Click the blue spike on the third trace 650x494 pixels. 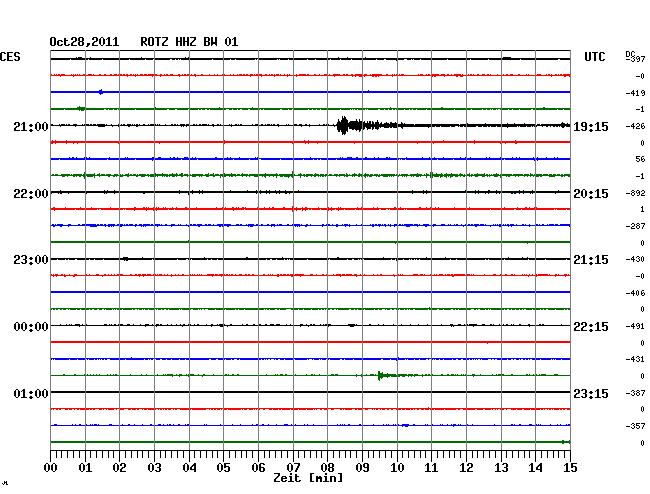(101, 92)
